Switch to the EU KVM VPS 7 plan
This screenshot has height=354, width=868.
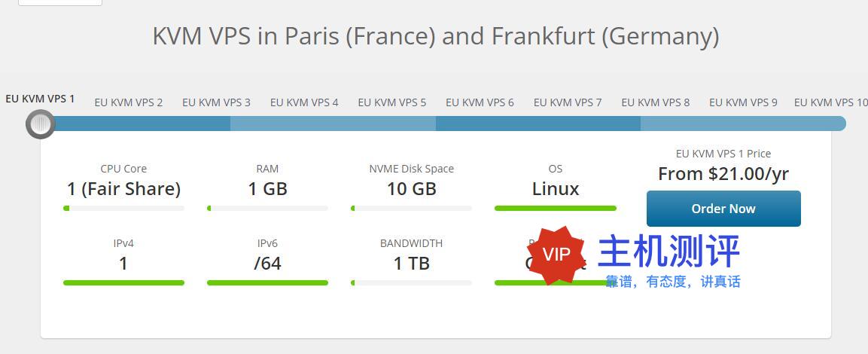coord(568,102)
